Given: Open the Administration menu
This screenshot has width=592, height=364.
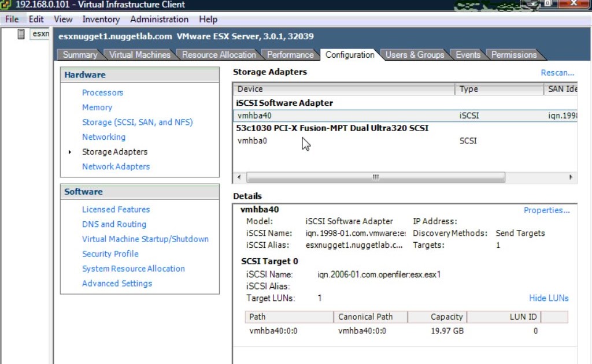Looking at the screenshot, I should (159, 19).
